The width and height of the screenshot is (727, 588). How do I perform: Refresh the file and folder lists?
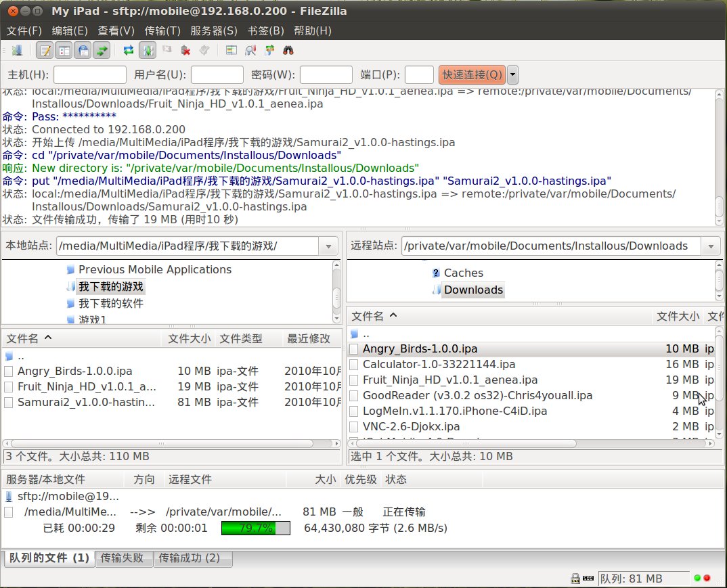coord(129,50)
